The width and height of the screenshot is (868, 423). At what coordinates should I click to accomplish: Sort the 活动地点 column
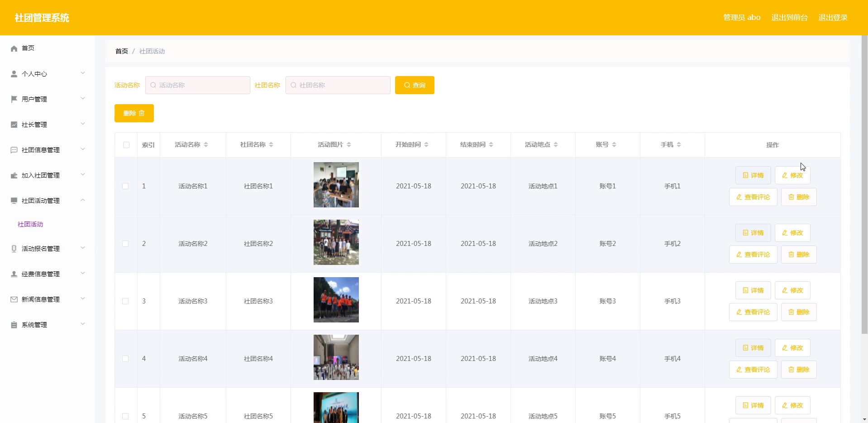[x=556, y=144]
